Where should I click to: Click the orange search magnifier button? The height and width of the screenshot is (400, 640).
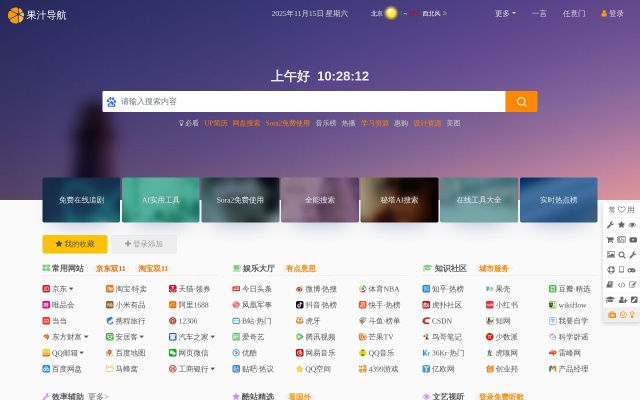[521, 101]
